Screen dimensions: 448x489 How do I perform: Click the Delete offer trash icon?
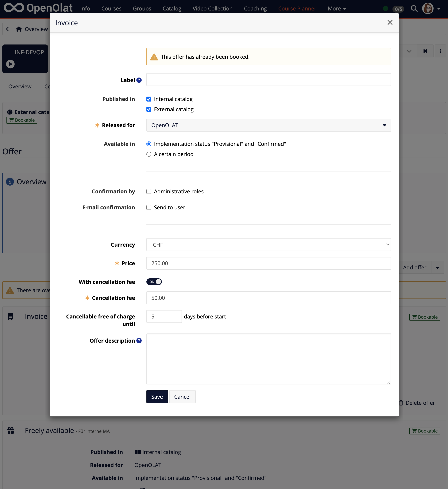pos(401,403)
